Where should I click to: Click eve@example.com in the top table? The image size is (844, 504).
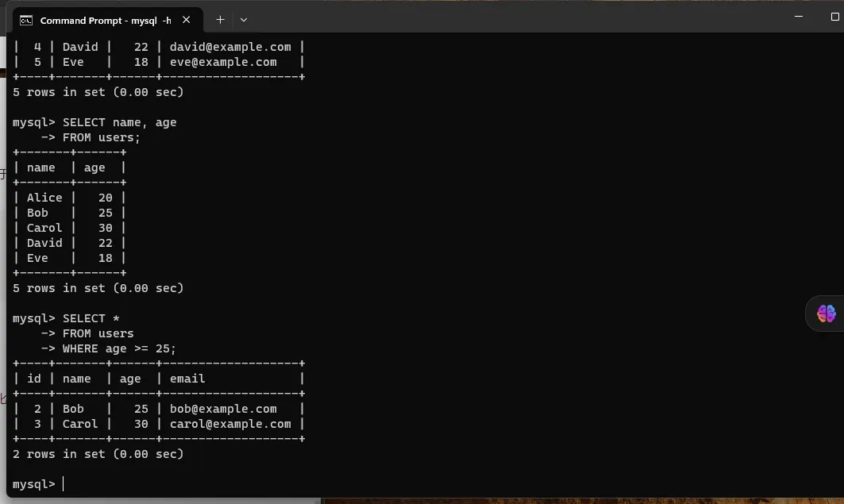coord(223,62)
